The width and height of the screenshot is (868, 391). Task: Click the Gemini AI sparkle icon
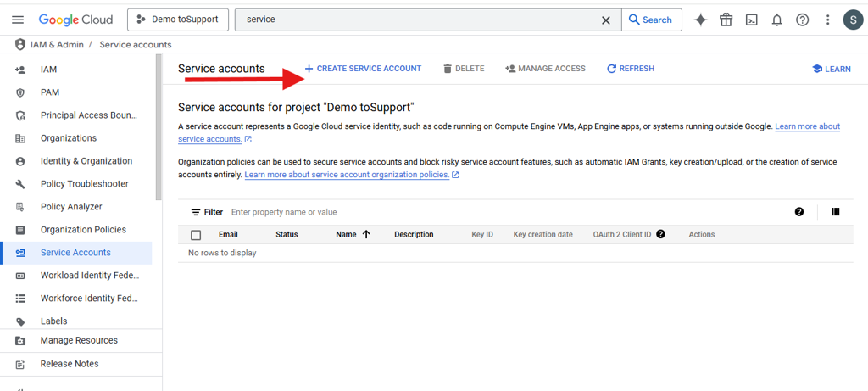(700, 20)
